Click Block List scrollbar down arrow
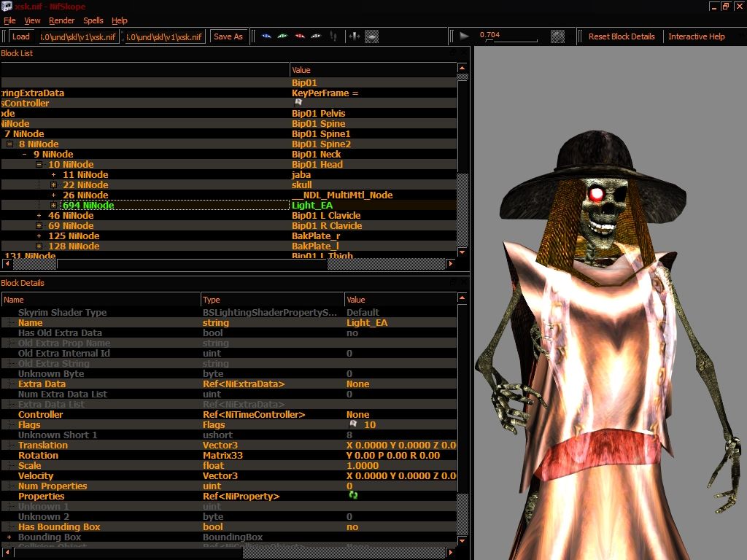Viewport: 747px width, 560px height. pos(462,252)
